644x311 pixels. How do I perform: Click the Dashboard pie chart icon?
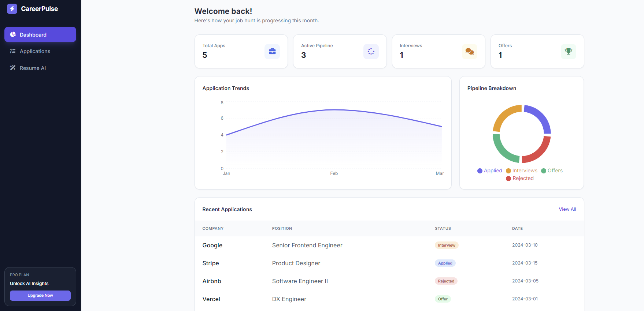[x=13, y=34]
